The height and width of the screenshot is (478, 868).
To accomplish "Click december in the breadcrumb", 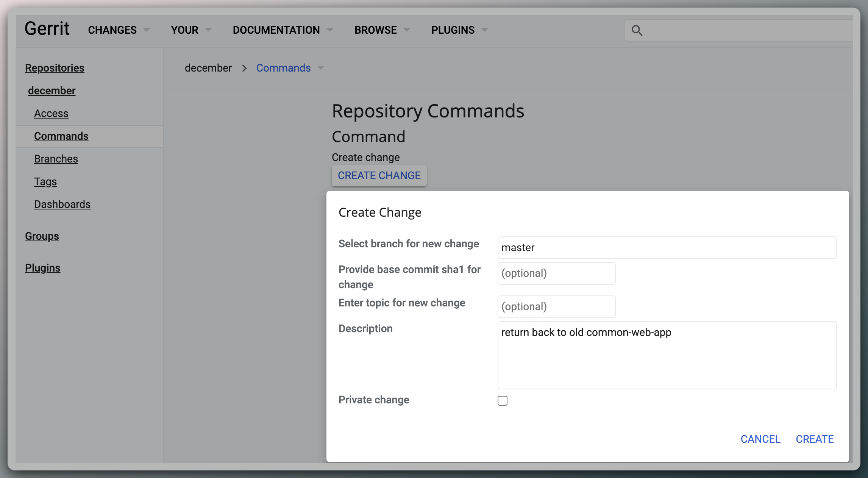I will pyautogui.click(x=208, y=68).
